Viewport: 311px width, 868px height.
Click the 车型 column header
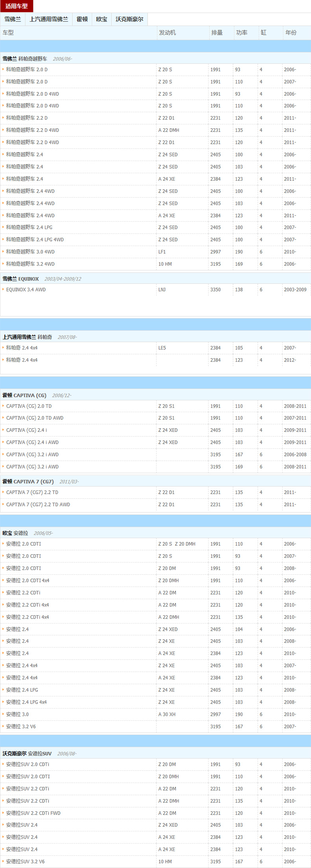click(8, 33)
